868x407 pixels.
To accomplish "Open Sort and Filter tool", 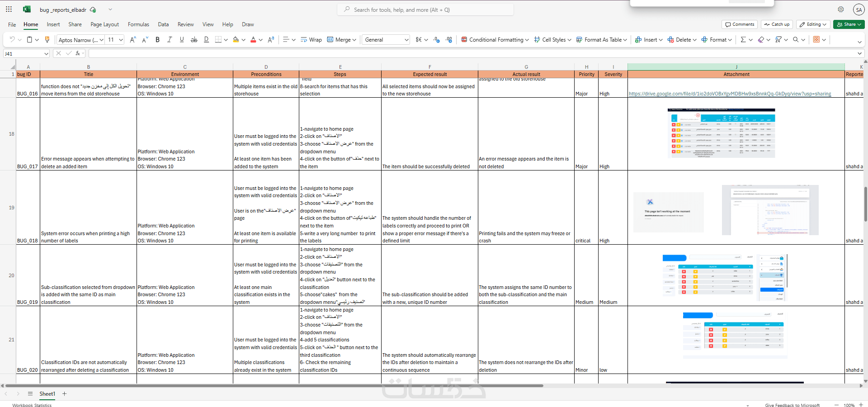I will 778,40.
